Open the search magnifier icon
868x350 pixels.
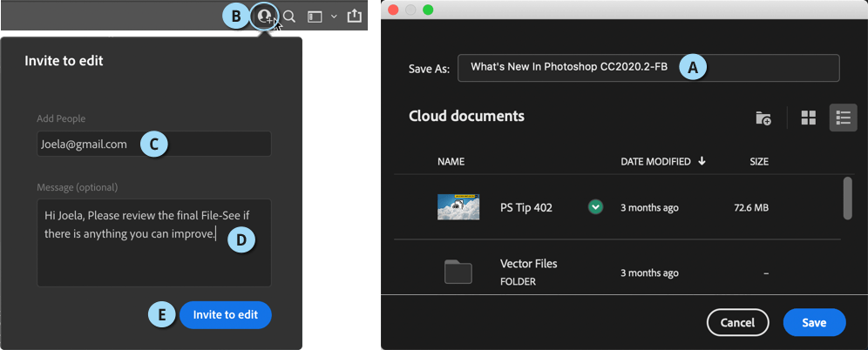[289, 16]
